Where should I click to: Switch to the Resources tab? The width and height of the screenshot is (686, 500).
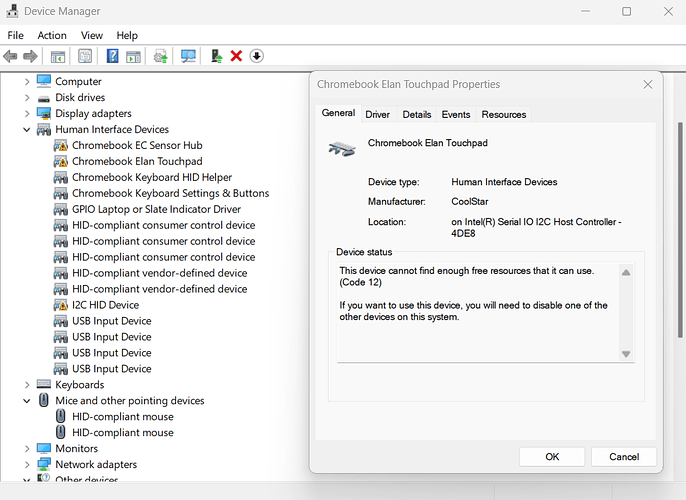point(503,115)
